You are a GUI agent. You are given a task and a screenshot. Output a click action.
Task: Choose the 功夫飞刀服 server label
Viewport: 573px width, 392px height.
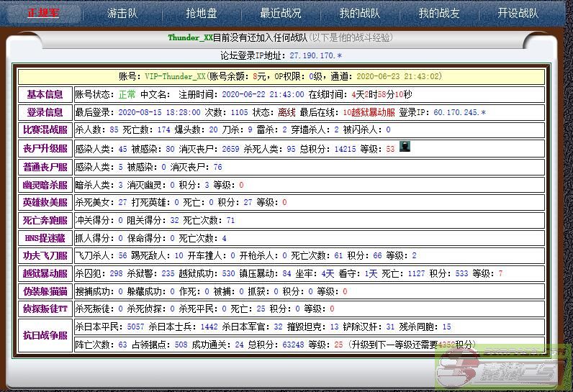(x=45, y=255)
